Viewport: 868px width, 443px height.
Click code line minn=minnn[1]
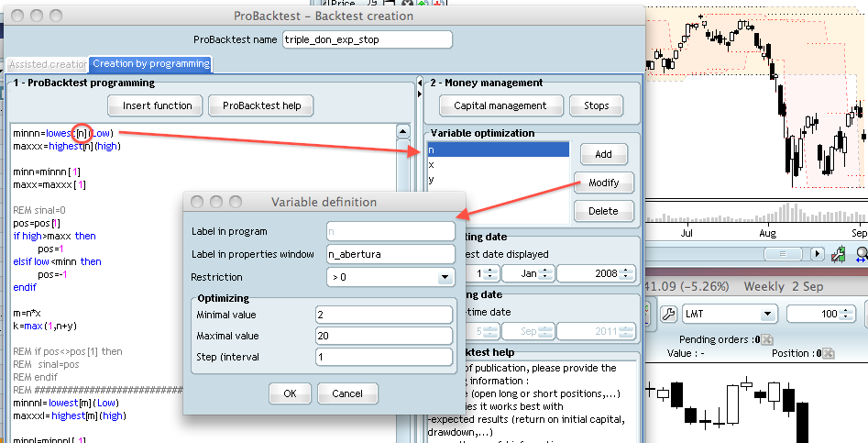[x=47, y=172]
